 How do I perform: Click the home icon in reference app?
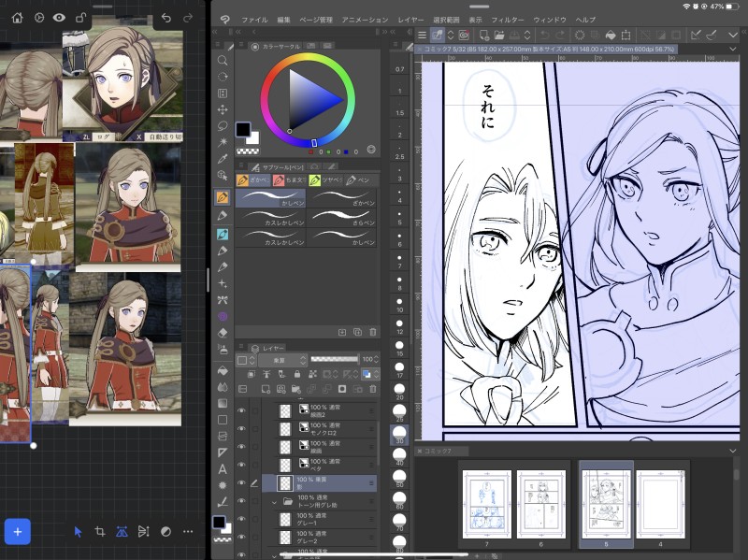coord(17,17)
